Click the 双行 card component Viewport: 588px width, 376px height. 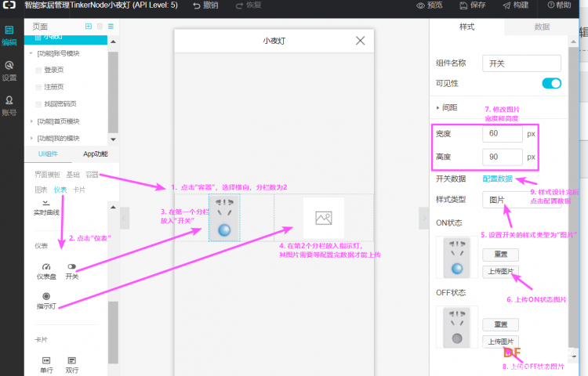(71, 365)
